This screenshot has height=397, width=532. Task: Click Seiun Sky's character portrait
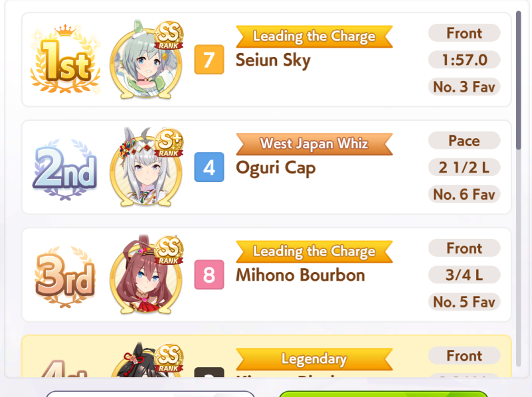[146, 61]
